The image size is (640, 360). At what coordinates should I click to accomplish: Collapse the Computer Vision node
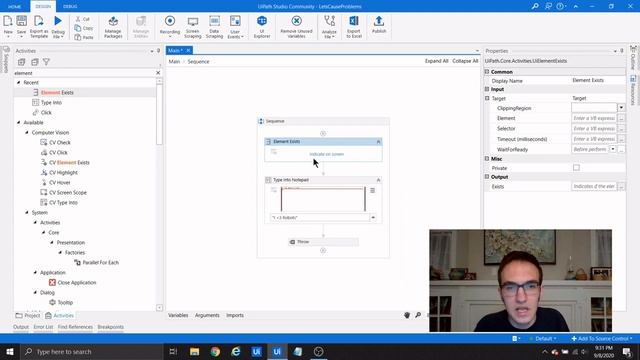[x=27, y=133]
